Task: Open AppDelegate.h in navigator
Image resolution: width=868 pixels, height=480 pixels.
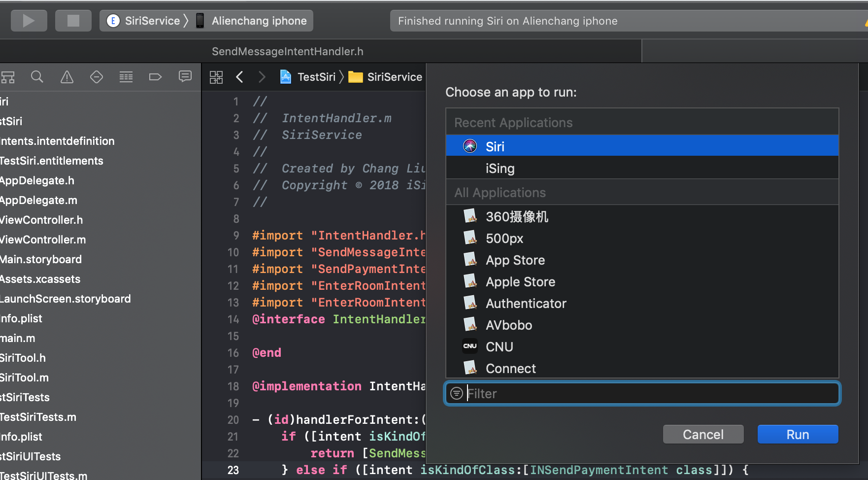Action: point(37,180)
